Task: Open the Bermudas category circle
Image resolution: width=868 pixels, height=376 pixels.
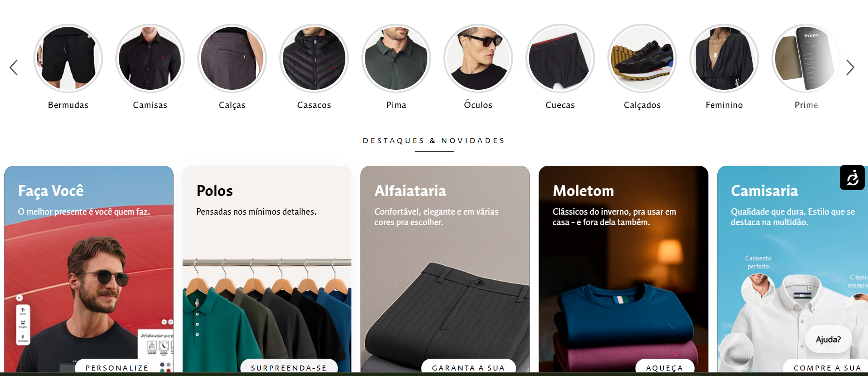Action: 68,58
